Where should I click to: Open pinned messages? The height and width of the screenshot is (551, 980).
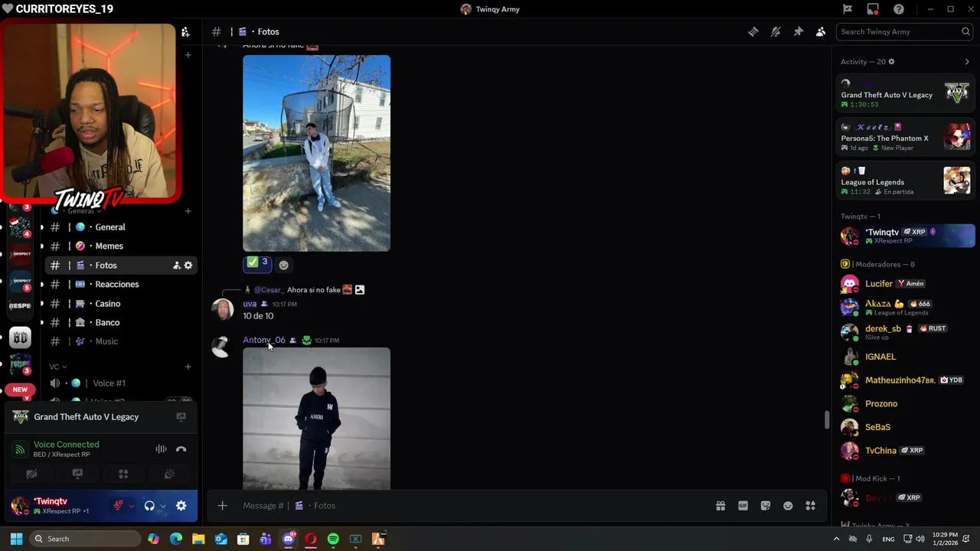point(798,31)
